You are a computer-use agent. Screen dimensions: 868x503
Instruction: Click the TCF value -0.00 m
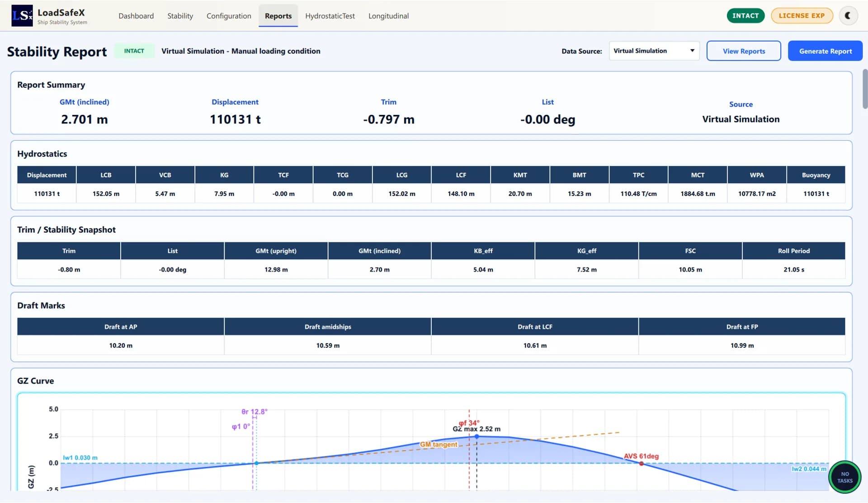(x=283, y=194)
